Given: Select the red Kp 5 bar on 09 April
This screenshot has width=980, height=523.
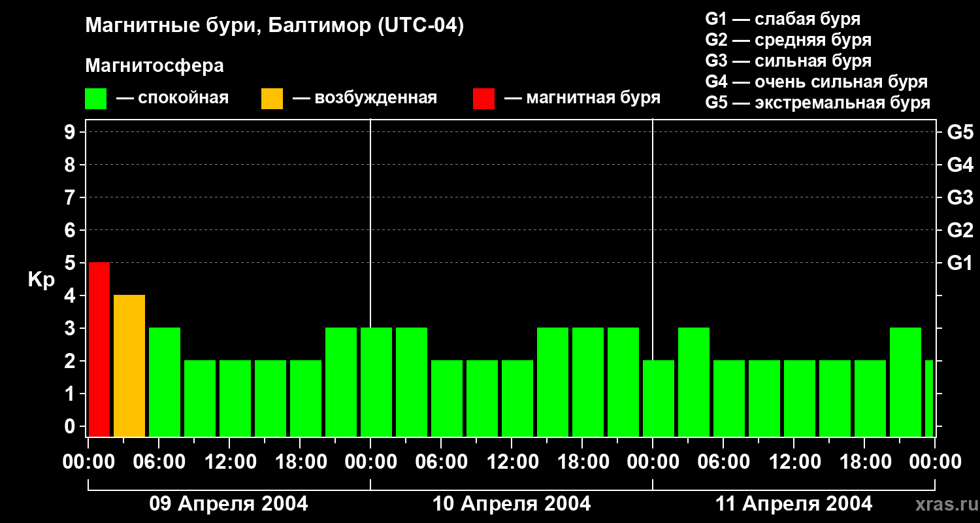Looking at the screenshot, I should coord(99,349).
